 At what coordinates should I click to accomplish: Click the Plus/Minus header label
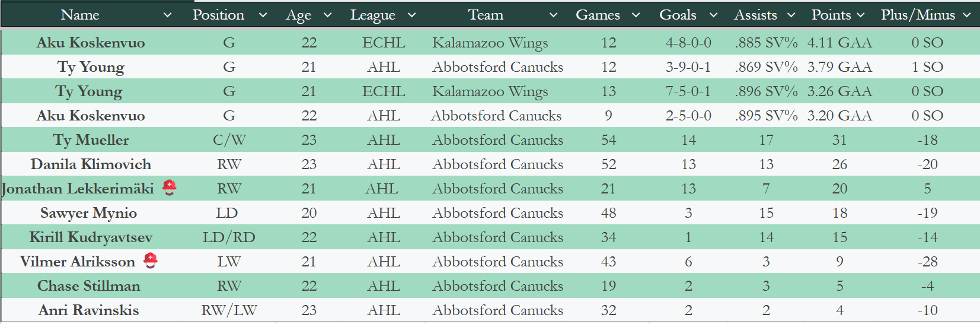coord(917,15)
